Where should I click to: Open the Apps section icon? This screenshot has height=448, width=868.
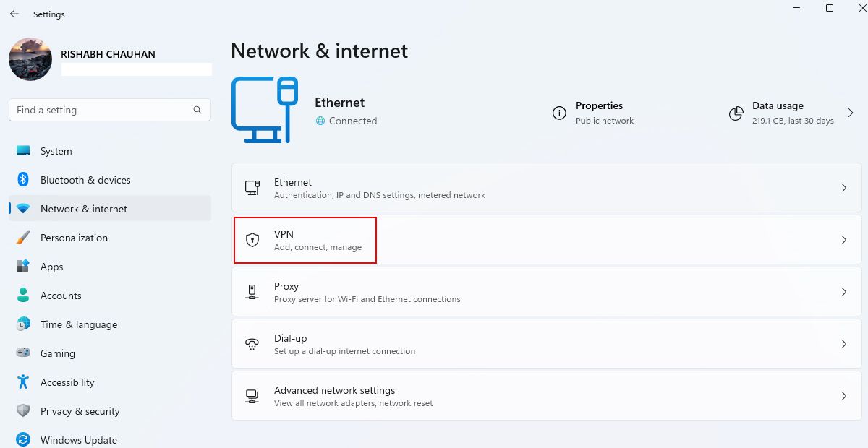tap(23, 267)
